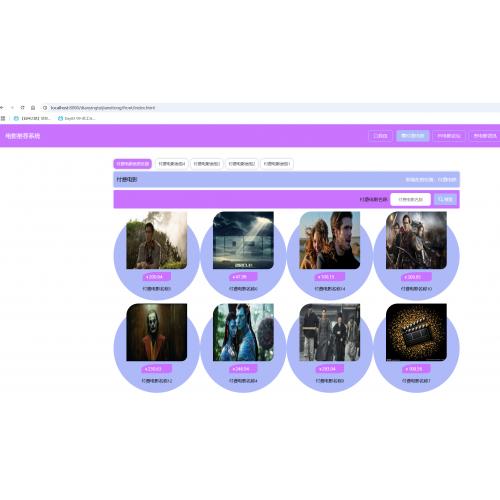
Task: Open the period-costume group movie poster
Action: click(x=330, y=332)
